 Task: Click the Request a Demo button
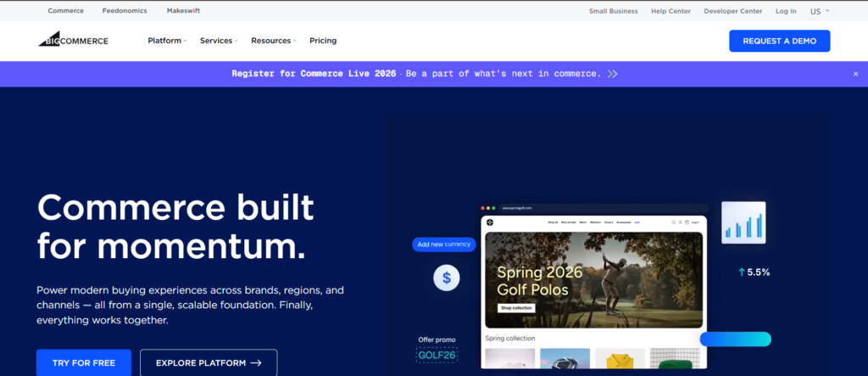point(780,41)
